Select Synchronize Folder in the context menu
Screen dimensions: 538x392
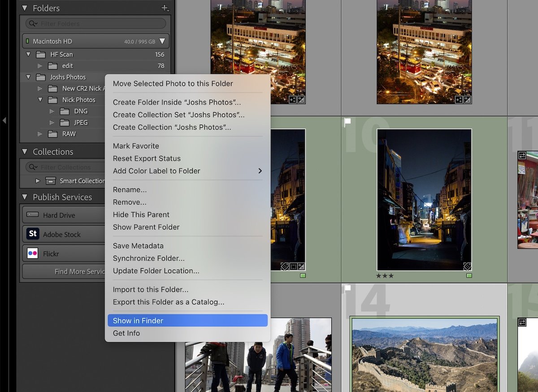[x=145, y=258]
